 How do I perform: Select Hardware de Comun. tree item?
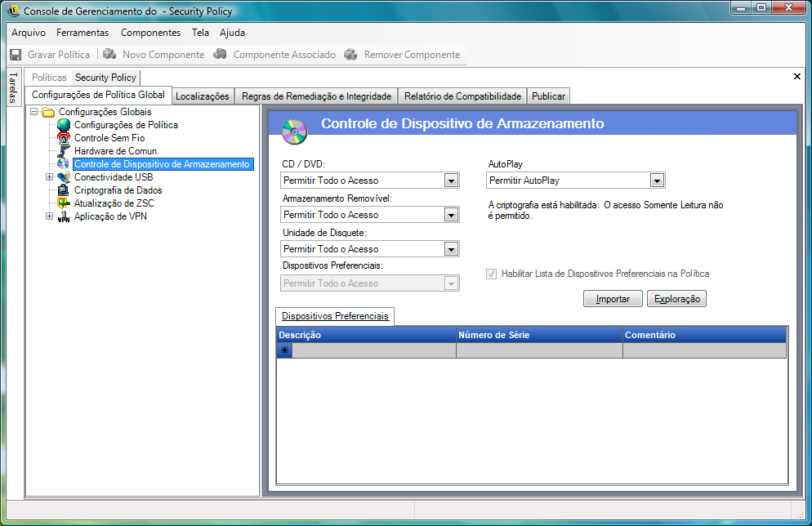tap(117, 151)
